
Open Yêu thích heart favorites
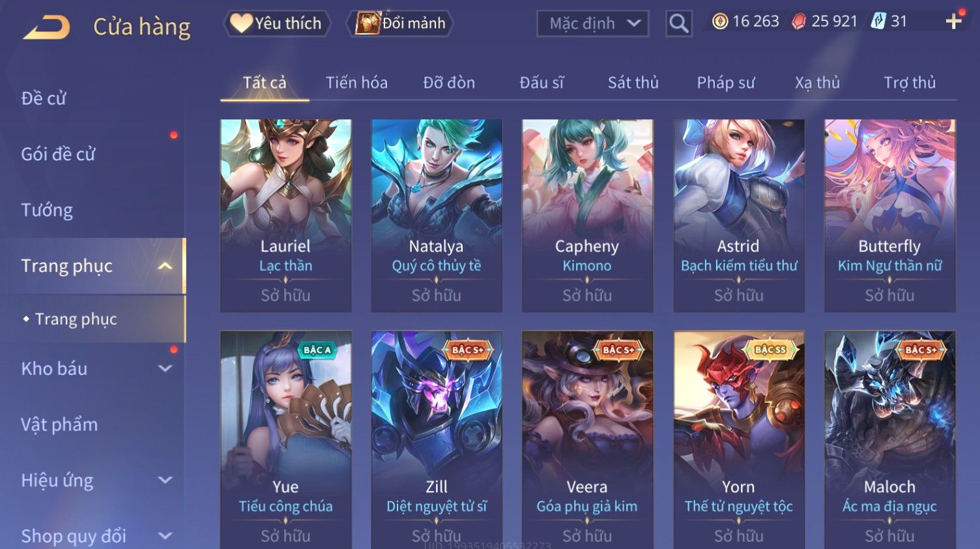(x=276, y=23)
